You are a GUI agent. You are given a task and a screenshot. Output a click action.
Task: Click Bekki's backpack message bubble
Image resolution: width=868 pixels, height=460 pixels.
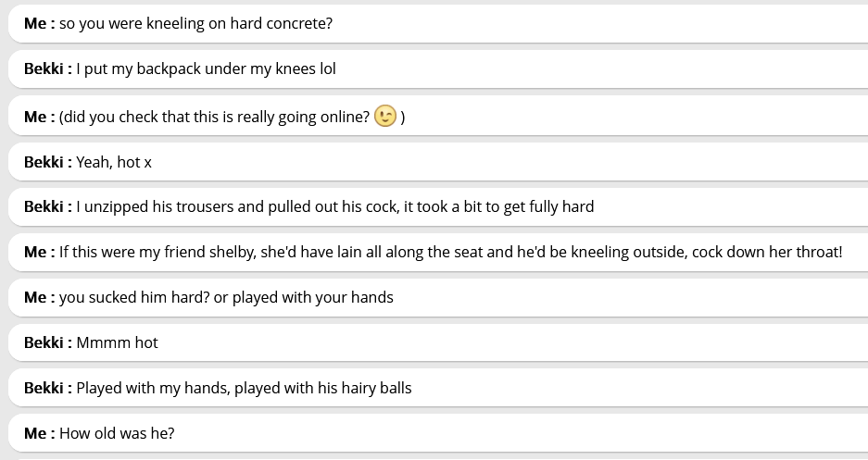click(206, 68)
